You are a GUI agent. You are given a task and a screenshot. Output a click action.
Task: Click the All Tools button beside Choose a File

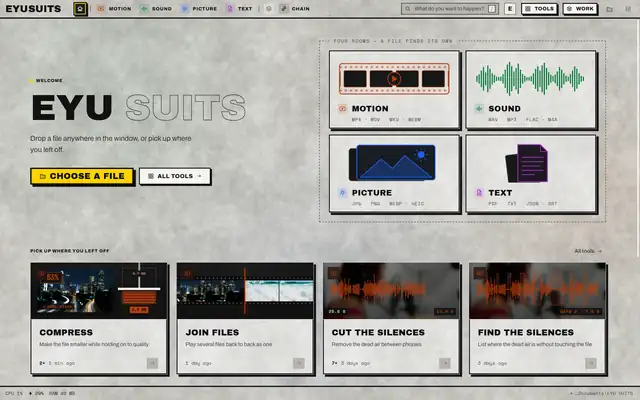(175, 176)
